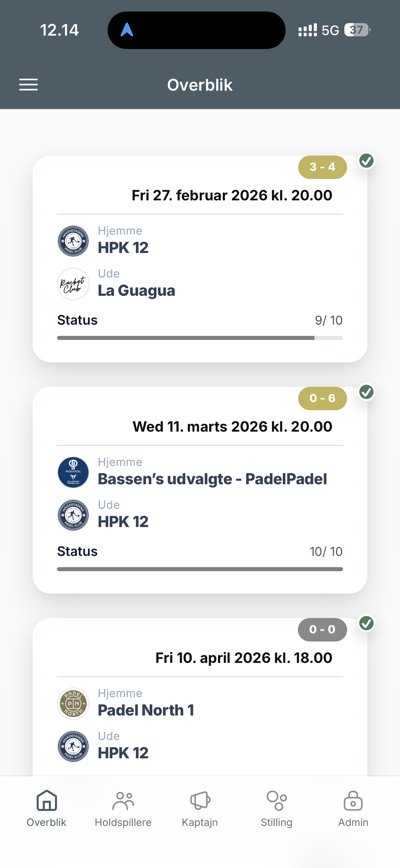Tap the PadelPadel logo of Bassen's udvalgte

click(73, 472)
